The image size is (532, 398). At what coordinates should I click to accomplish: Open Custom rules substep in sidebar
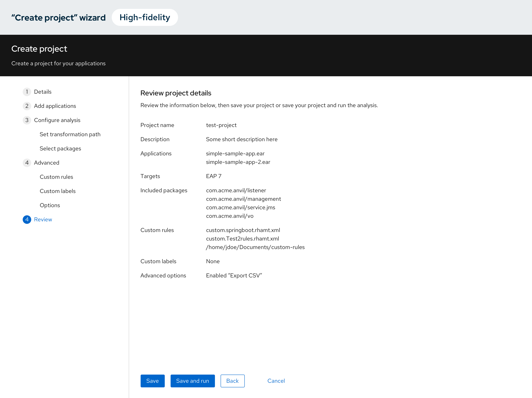coord(56,177)
